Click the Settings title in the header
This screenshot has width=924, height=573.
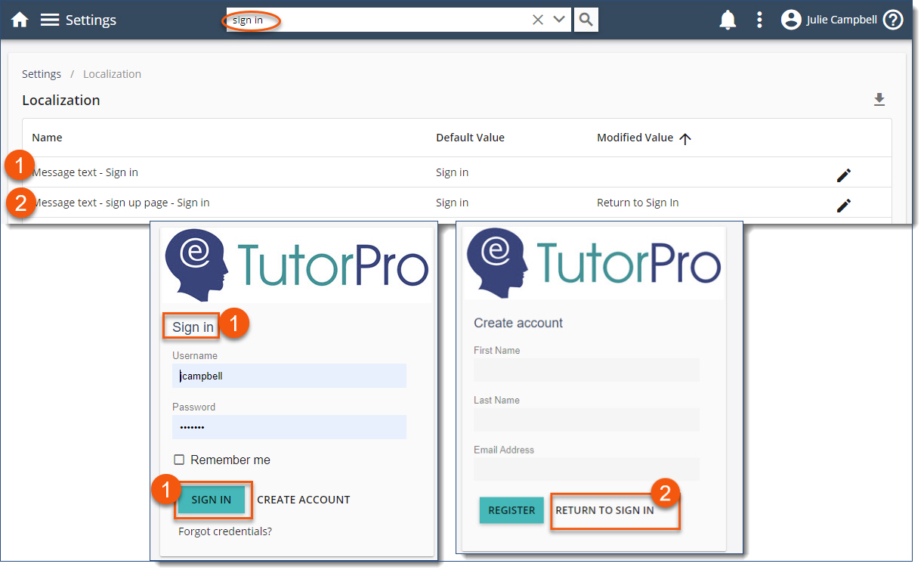[x=91, y=20]
